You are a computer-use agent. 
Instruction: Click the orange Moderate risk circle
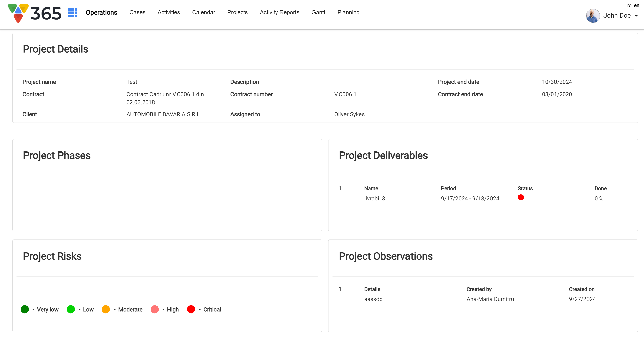pyautogui.click(x=106, y=309)
